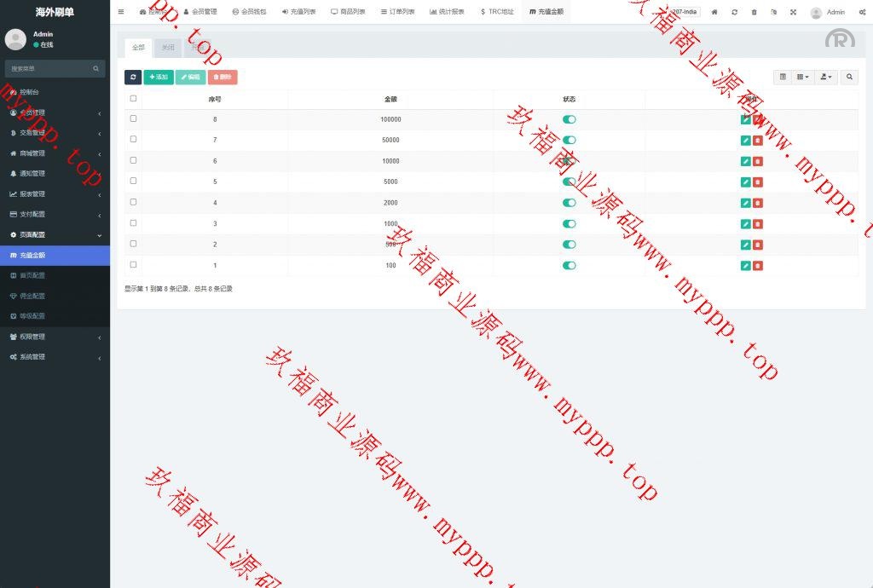This screenshot has width=873, height=588.
Task: Click the home icon in top bar
Action: [714, 12]
